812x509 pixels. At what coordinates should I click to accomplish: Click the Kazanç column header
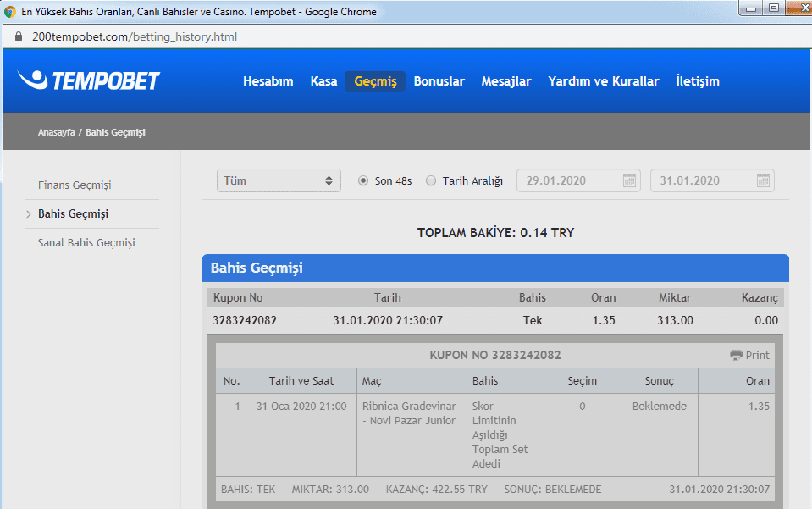point(760,298)
